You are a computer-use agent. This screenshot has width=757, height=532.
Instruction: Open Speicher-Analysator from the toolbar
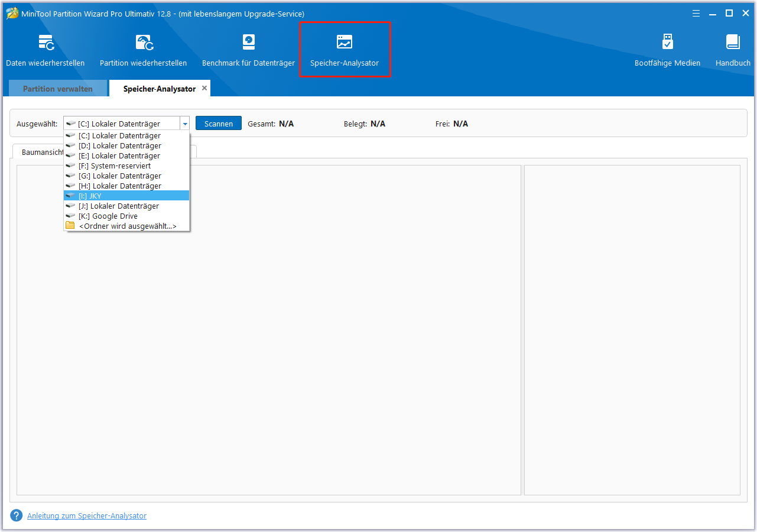click(x=345, y=50)
